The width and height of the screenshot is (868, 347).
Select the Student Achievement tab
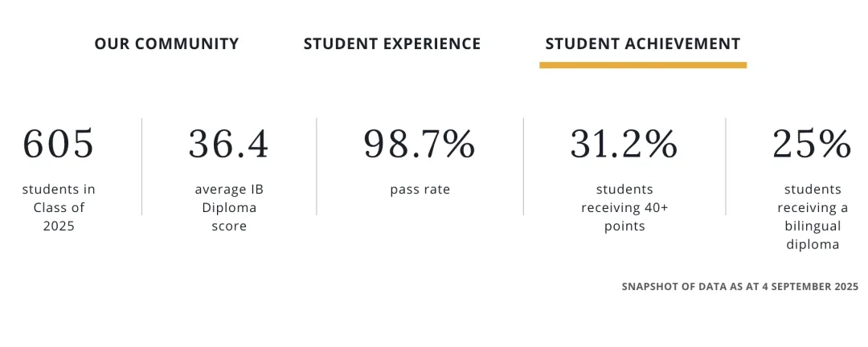click(643, 43)
